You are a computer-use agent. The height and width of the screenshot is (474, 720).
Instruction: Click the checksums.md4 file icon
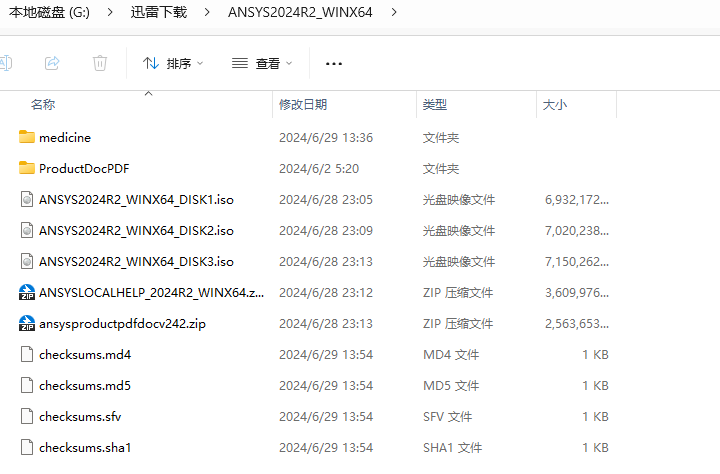[x=27, y=354]
